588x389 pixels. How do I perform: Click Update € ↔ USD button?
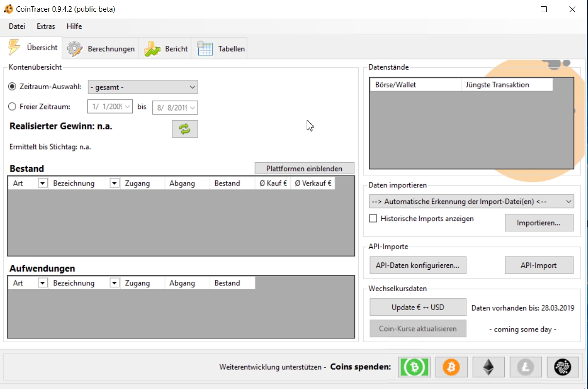tap(418, 307)
